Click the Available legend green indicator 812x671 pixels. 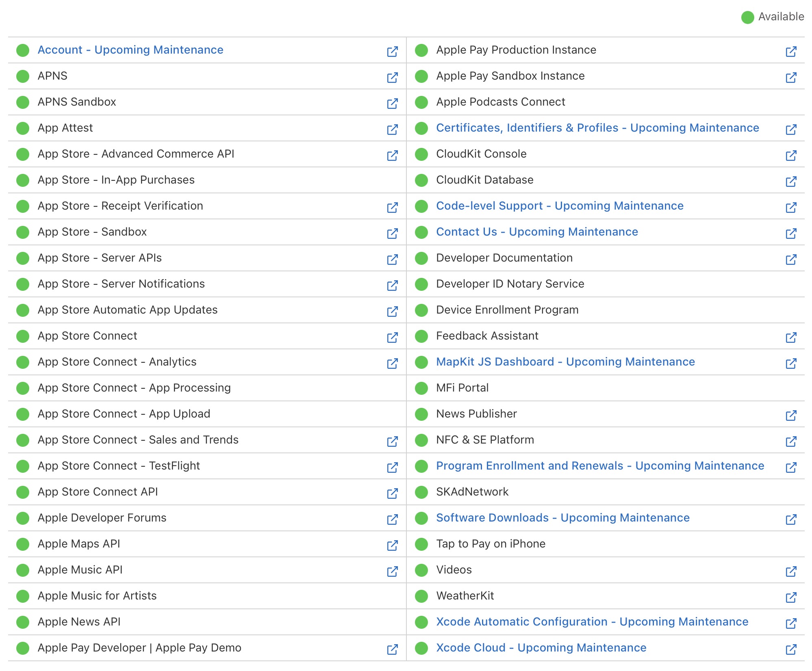(x=747, y=17)
